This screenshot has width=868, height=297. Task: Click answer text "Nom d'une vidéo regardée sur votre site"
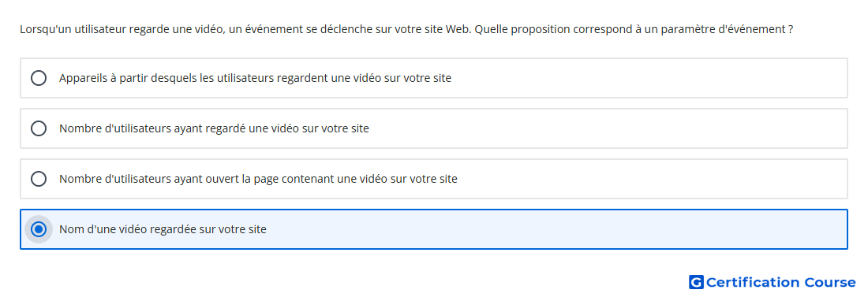(163, 229)
